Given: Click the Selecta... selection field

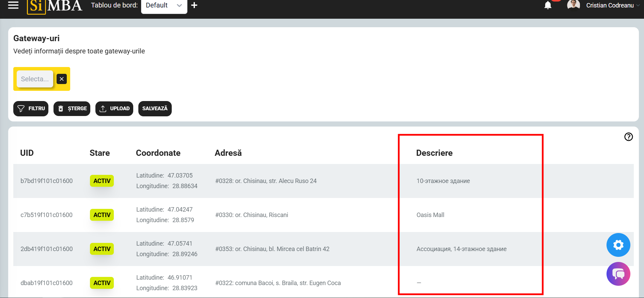Looking at the screenshot, I should pyautogui.click(x=35, y=79).
